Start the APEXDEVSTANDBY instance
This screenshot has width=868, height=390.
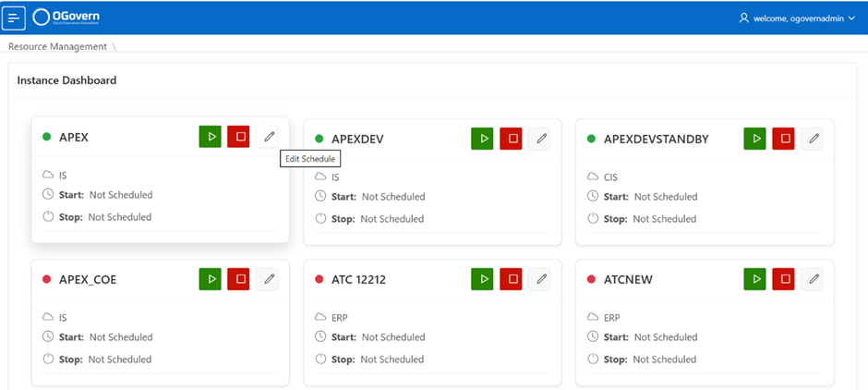click(755, 139)
